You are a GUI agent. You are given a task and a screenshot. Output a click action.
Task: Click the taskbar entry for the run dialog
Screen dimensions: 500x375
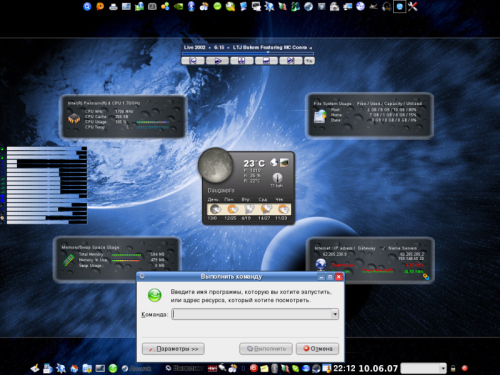point(184,368)
